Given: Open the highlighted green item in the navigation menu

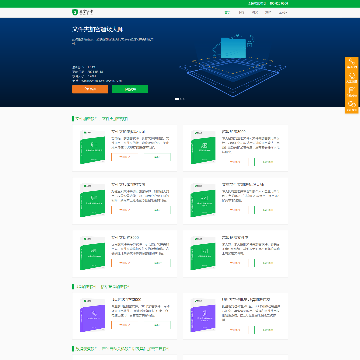Looking at the screenshot, I should pos(227,13).
